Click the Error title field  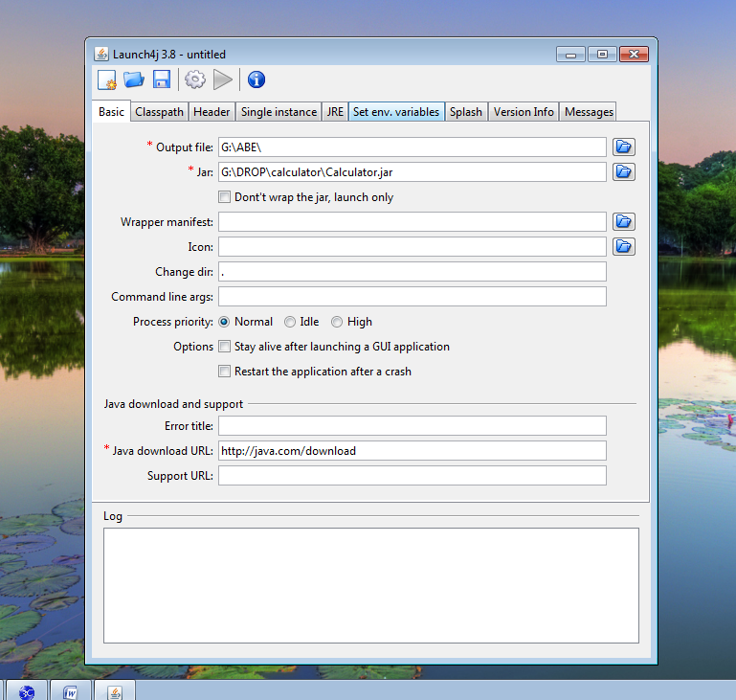[413, 426]
